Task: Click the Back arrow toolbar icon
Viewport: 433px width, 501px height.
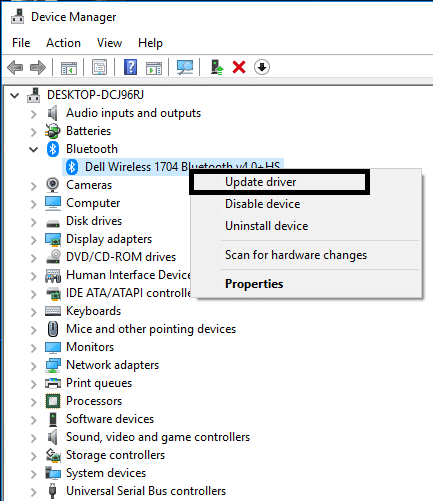Action: pos(15,68)
